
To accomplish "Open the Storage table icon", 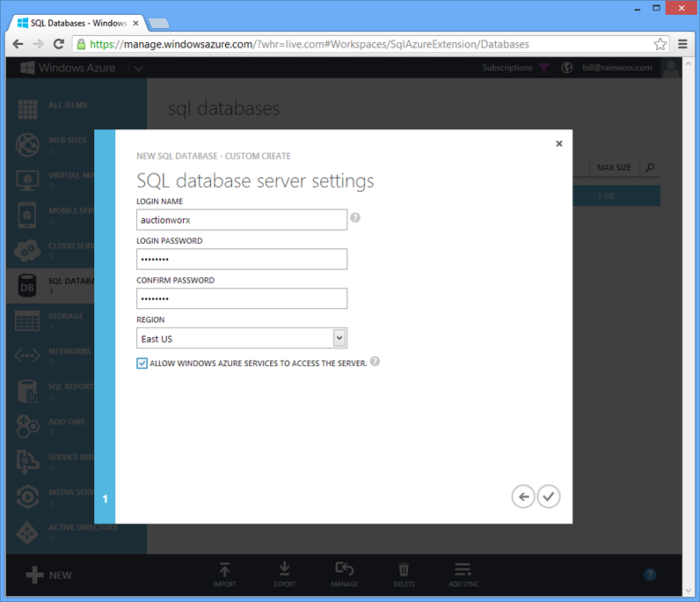I will pyautogui.click(x=27, y=321).
